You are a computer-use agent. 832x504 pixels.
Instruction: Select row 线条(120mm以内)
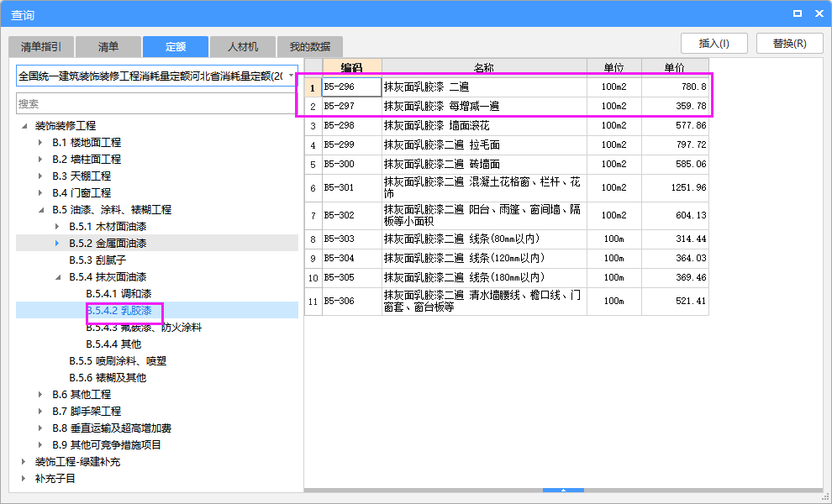(507, 259)
